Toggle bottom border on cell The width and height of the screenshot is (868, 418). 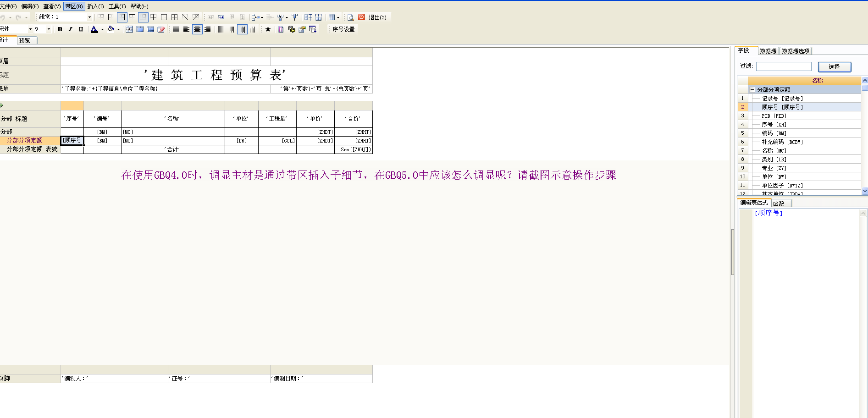point(143,17)
